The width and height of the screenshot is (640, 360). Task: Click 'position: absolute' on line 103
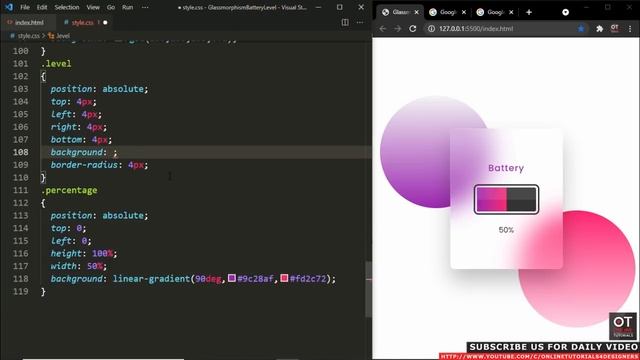pyautogui.click(x=99, y=89)
